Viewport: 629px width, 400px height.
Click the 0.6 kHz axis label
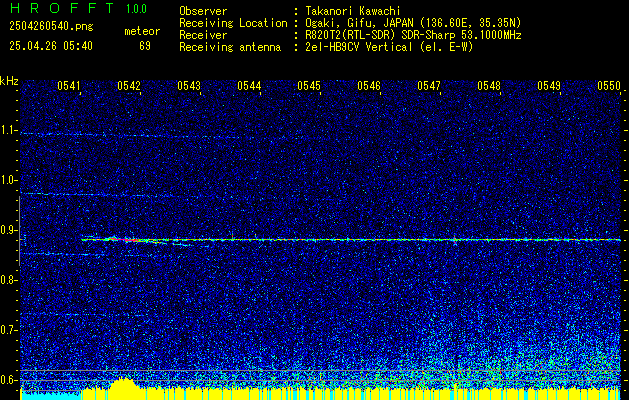click(x=9, y=380)
